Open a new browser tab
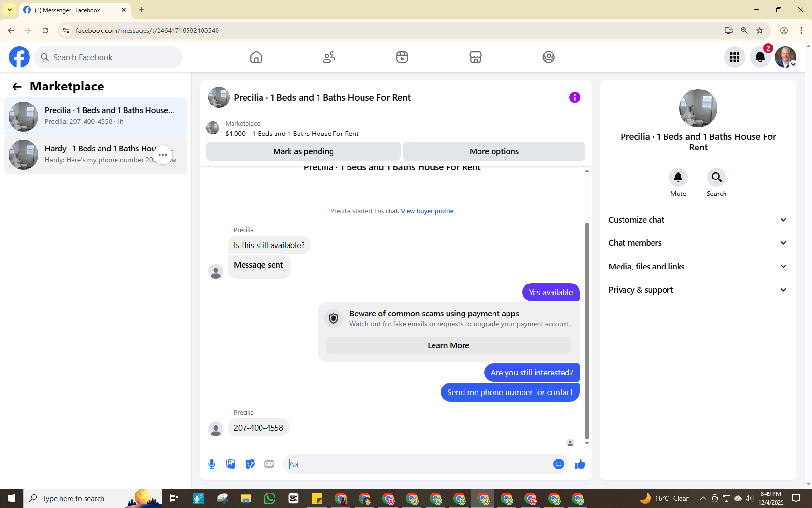 coord(141,10)
